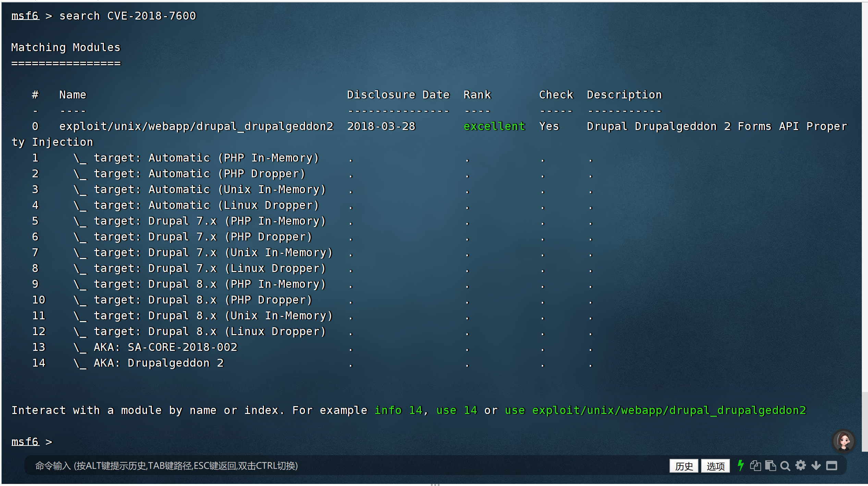The image size is (868, 486).
Task: Open terminal search with magnifier icon
Action: 785,466
